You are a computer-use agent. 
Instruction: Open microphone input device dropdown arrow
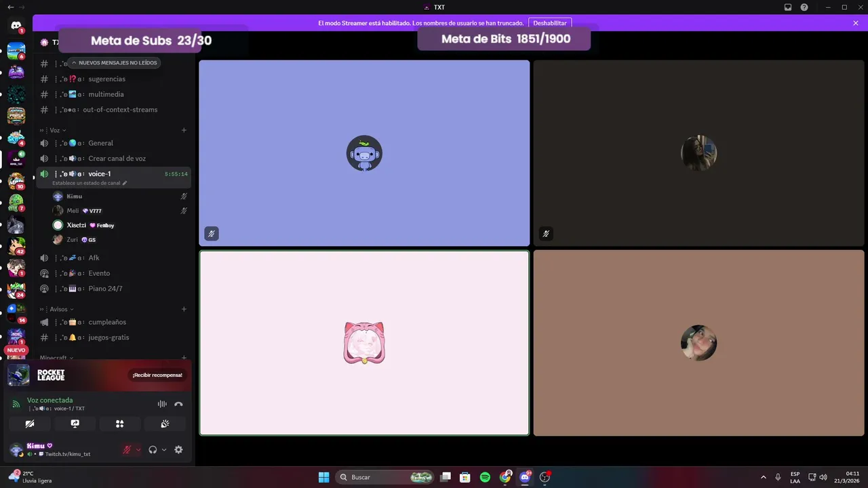pyautogui.click(x=138, y=449)
